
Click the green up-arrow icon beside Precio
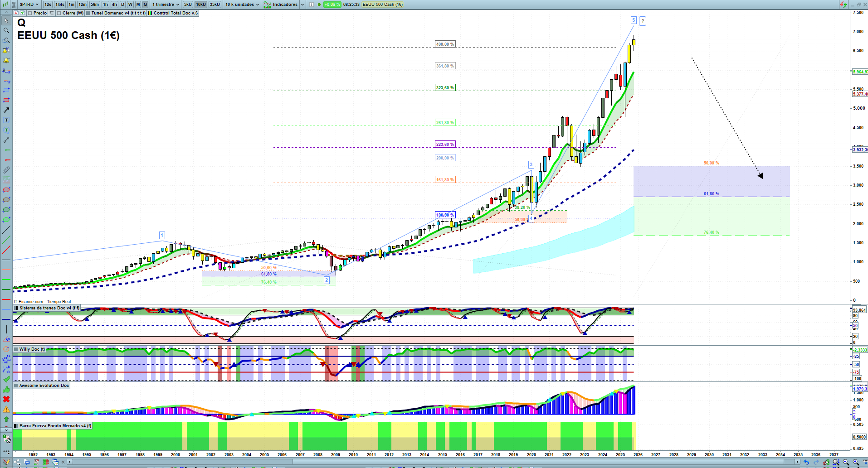[23, 13]
